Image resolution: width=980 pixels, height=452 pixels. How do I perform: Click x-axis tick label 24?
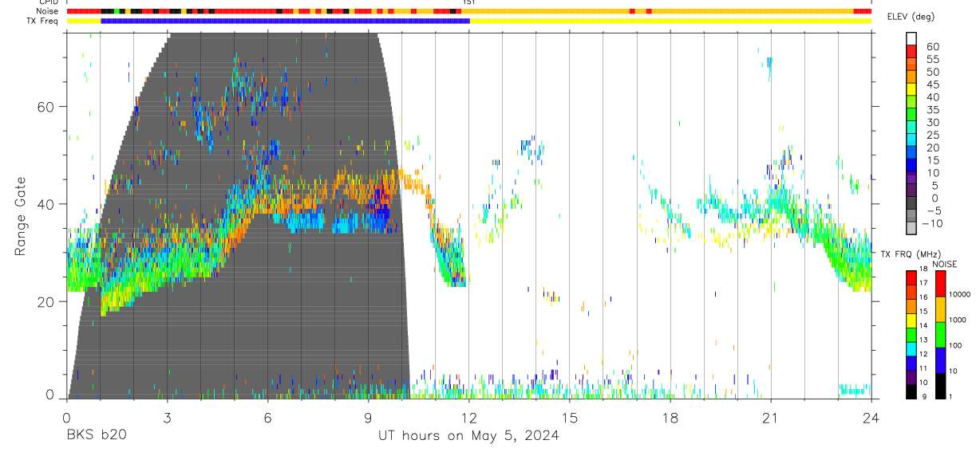pos(871,418)
